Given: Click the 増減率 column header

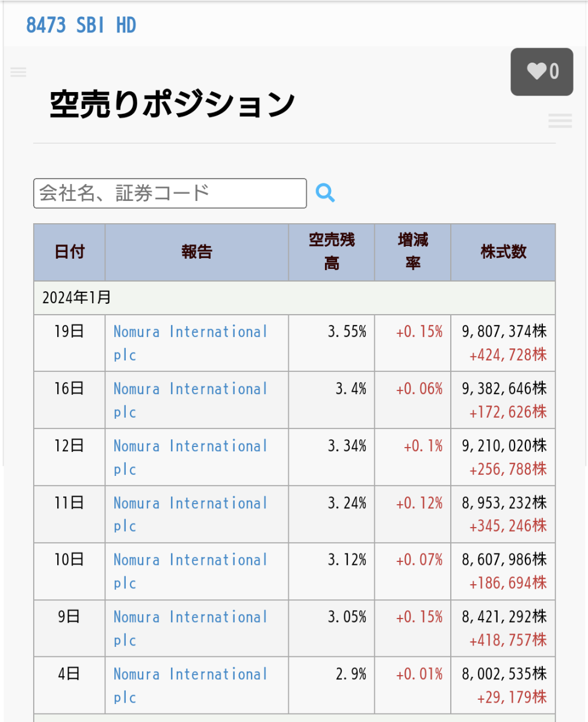Looking at the screenshot, I should pyautogui.click(x=412, y=252).
